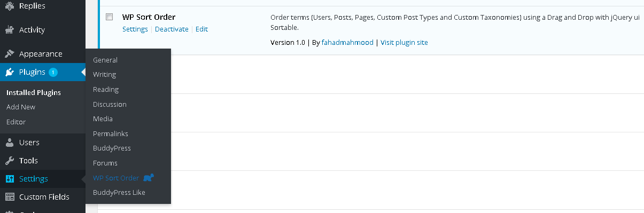Select Permalinks from Settings submenu
This screenshot has width=644, height=213.
tap(111, 133)
